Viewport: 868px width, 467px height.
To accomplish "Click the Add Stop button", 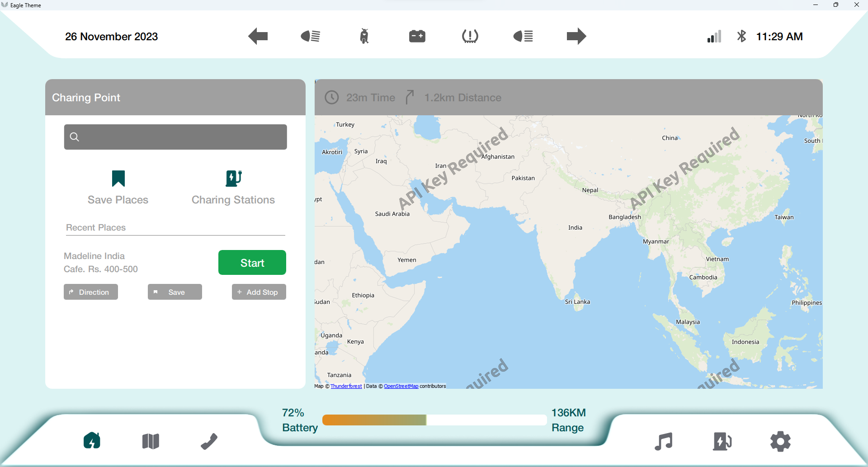I will (259, 292).
